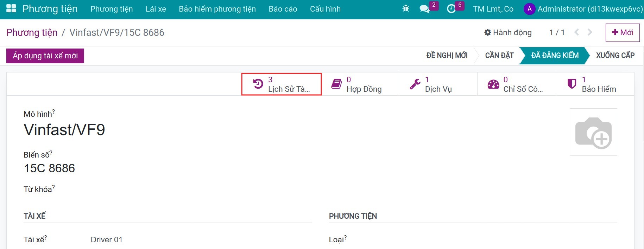Click the Biển số field label

(x=38, y=154)
